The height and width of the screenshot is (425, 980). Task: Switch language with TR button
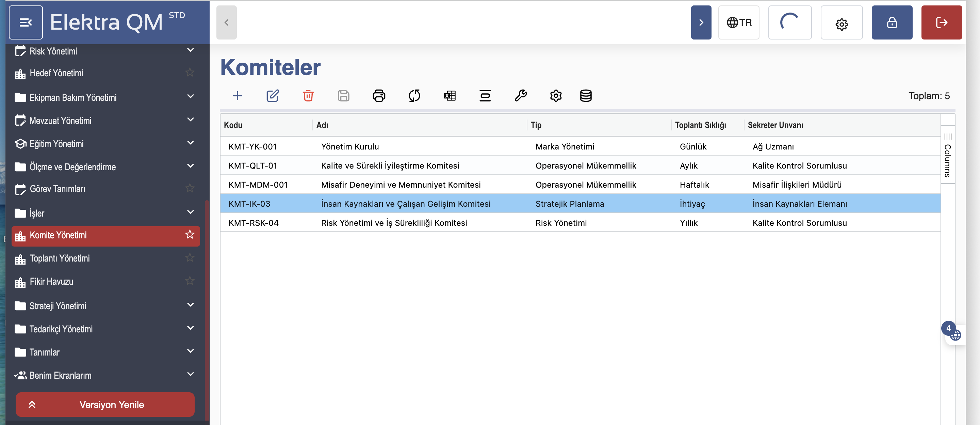point(738,22)
